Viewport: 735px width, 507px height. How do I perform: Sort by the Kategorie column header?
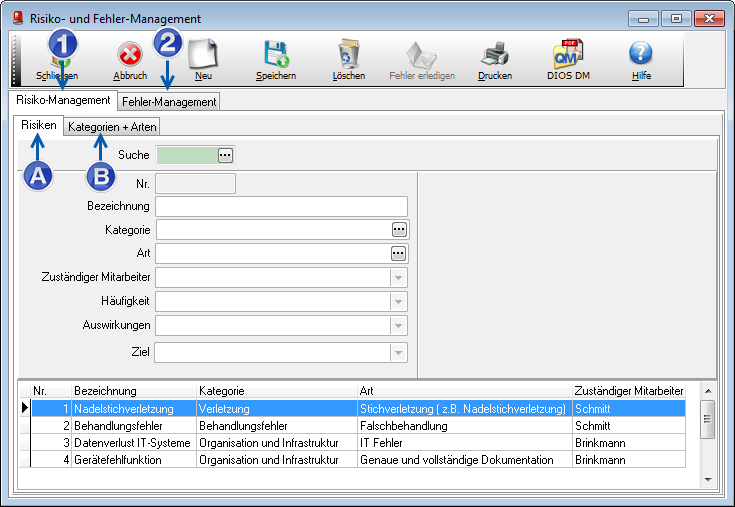tap(277, 391)
